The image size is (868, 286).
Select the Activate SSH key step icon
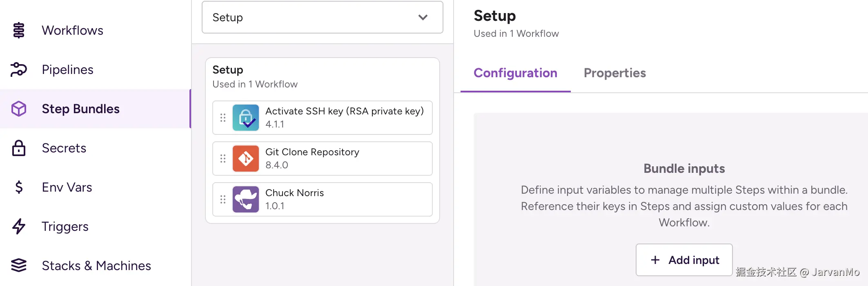point(246,118)
